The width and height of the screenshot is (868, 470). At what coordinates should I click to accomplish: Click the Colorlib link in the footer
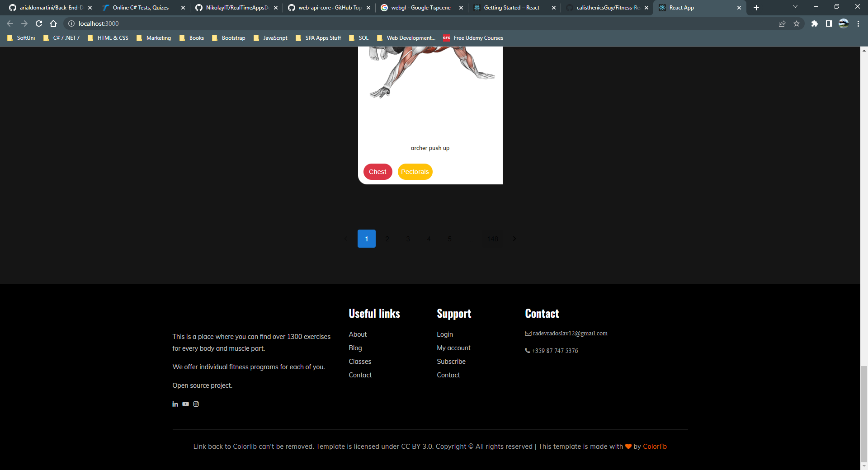(x=655, y=446)
